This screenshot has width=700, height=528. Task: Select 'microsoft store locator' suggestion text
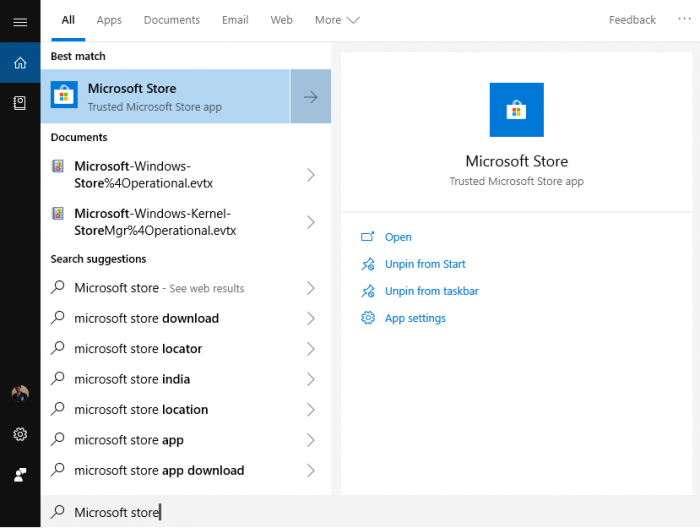pos(138,349)
